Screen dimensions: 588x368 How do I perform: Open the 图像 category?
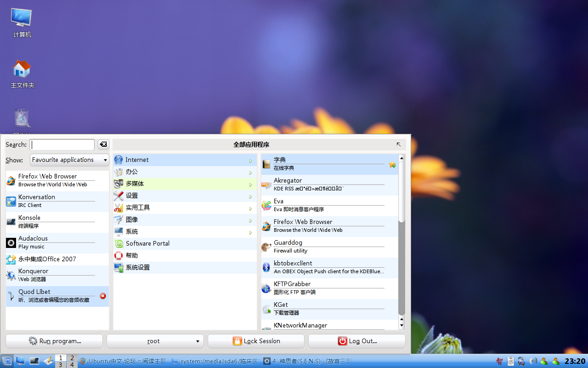(185, 219)
